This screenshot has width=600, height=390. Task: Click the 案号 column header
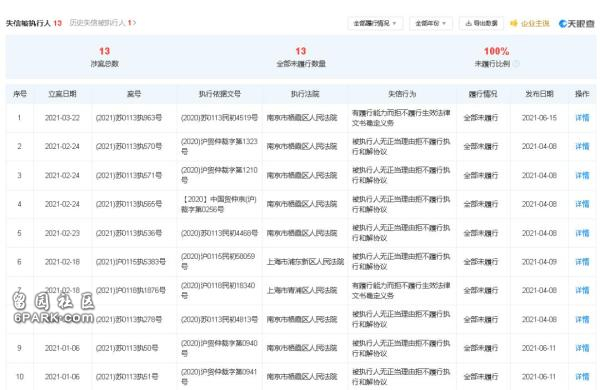[134, 94]
